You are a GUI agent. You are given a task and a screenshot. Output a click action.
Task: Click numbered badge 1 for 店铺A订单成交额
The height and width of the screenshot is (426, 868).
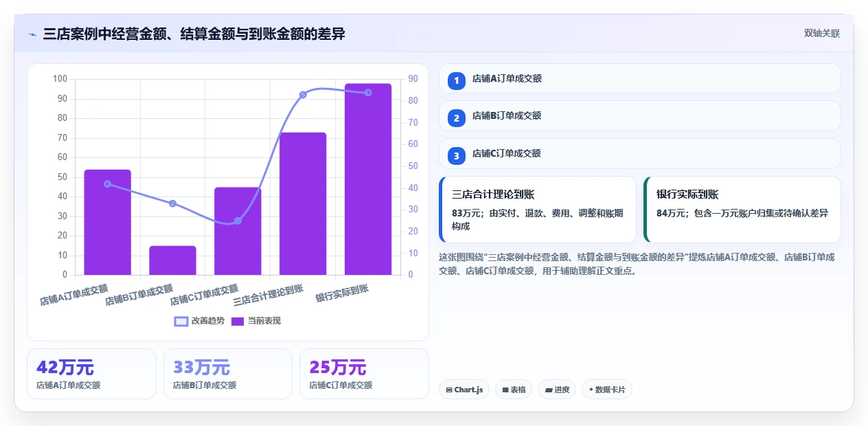pos(457,80)
